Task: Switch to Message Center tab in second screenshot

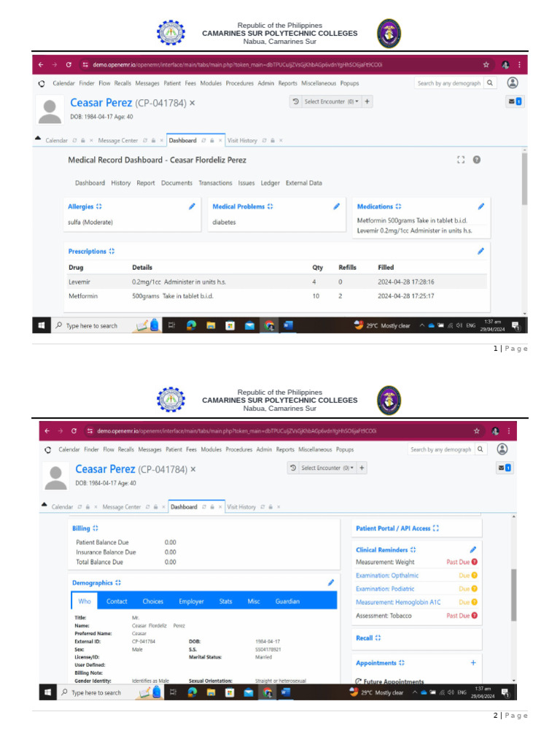Action: (x=122, y=507)
